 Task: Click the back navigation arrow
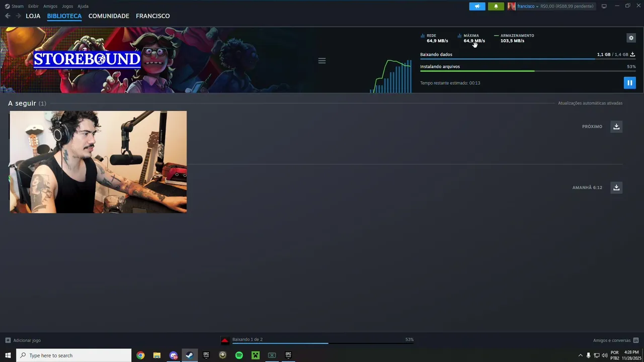8,16
